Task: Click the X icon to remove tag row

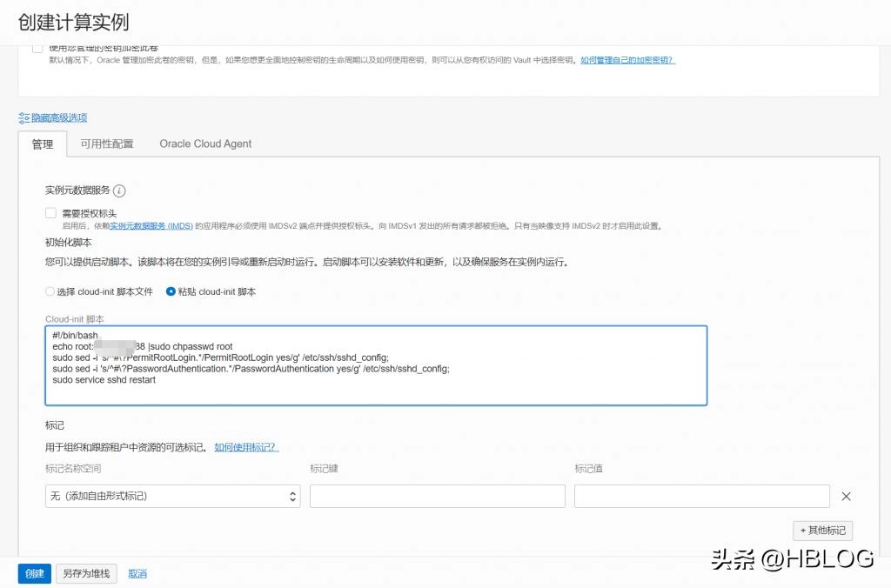Action: (846, 497)
